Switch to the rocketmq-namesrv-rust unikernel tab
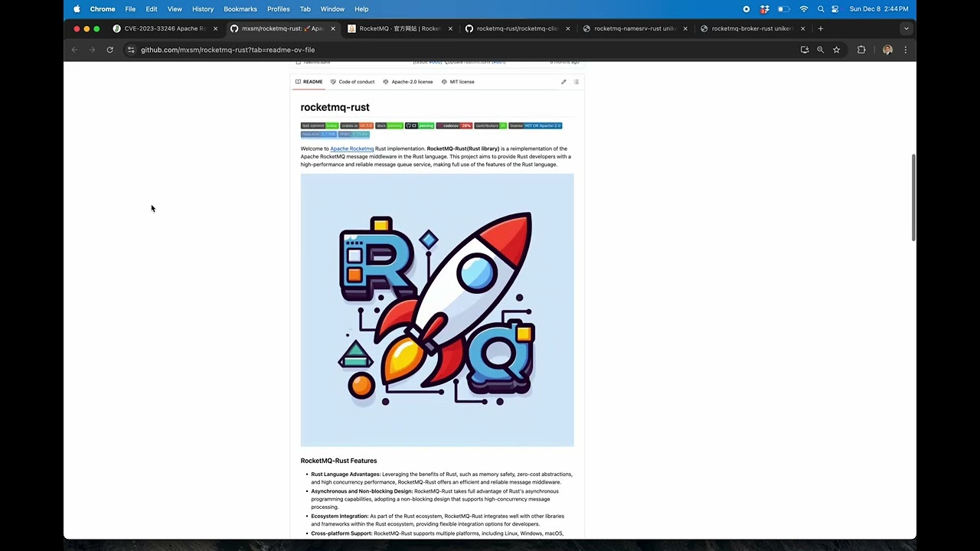The image size is (980, 551). click(x=635, y=28)
